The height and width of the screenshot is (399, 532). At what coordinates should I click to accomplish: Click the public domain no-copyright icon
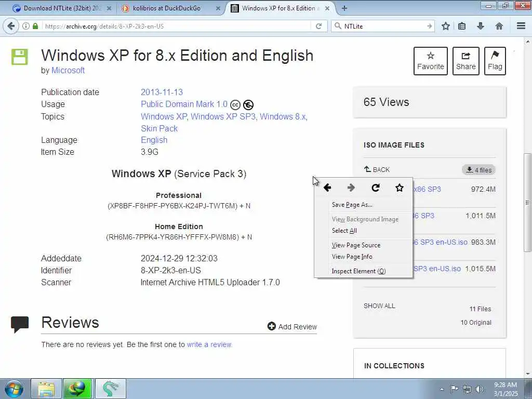click(248, 105)
